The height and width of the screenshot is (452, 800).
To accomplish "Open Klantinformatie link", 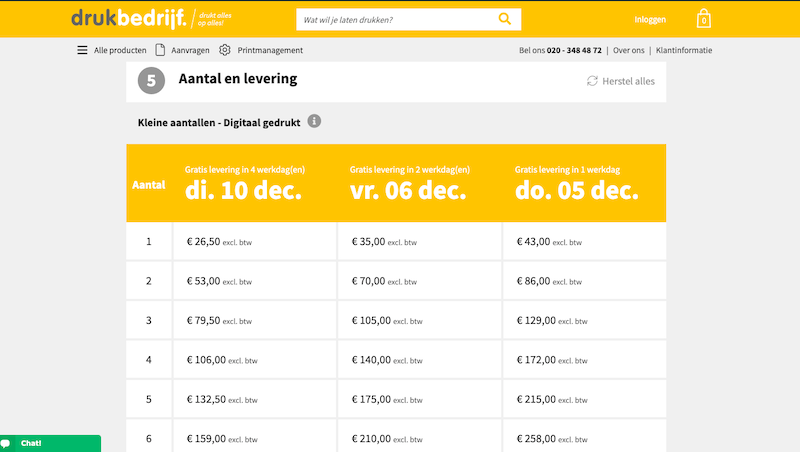I will 684,50.
